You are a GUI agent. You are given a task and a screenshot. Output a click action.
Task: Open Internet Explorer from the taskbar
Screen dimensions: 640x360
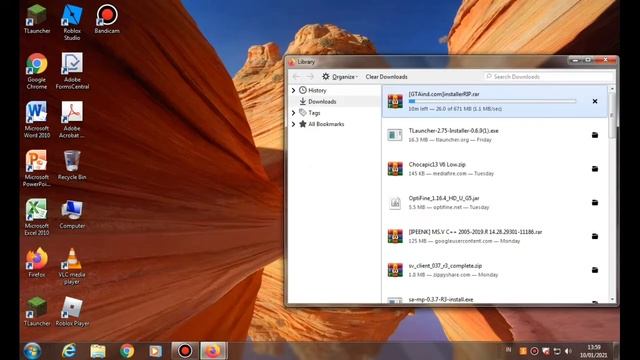(x=69, y=351)
